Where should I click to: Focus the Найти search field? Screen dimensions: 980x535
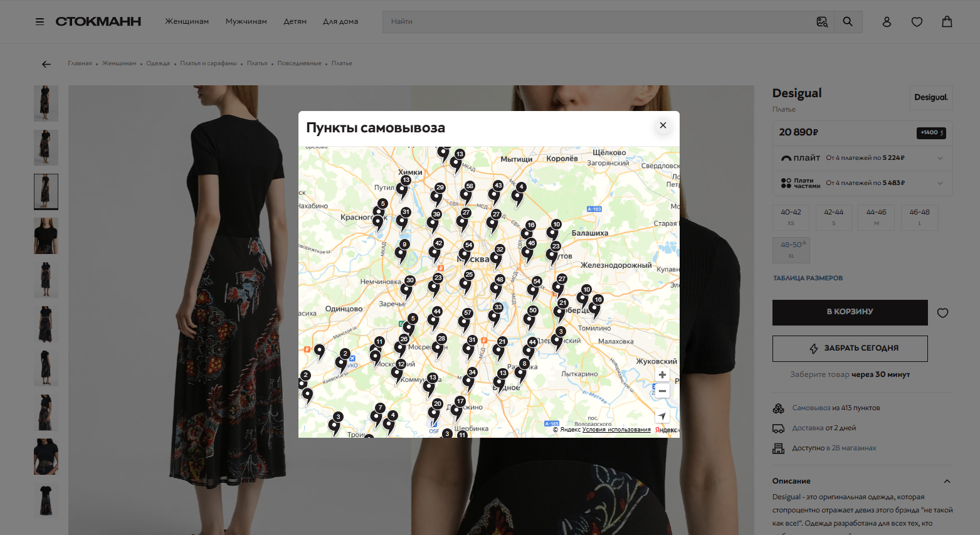599,22
